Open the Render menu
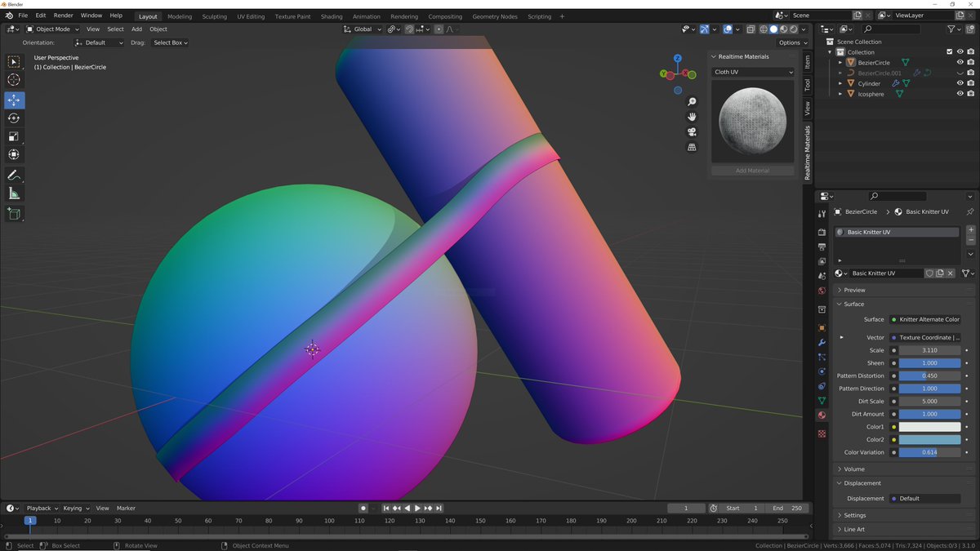Screen dimensions: 980x551 click(63, 16)
